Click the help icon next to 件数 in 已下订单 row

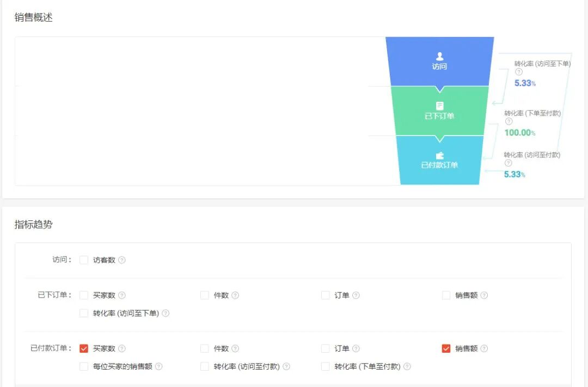235,295
